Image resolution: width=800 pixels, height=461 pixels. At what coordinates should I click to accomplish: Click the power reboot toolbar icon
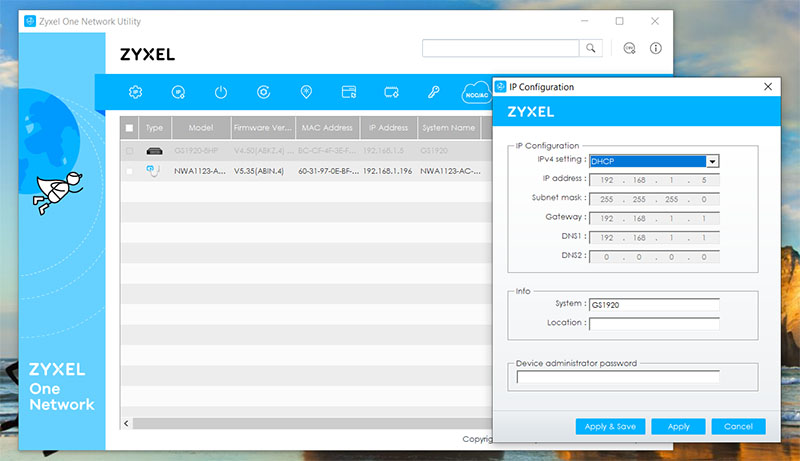tap(220, 92)
